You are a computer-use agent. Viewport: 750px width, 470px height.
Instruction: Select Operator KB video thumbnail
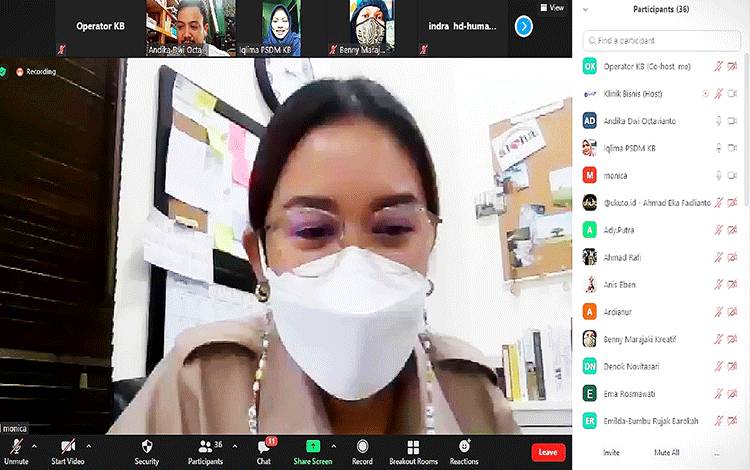click(100, 28)
